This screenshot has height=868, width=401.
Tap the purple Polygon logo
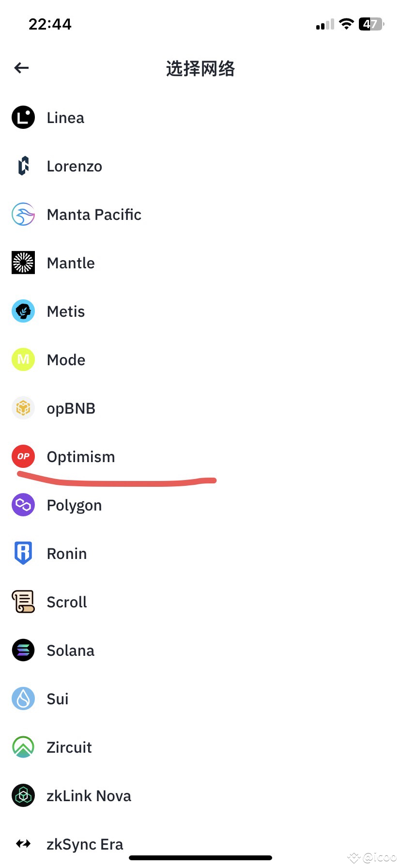pos(23,505)
